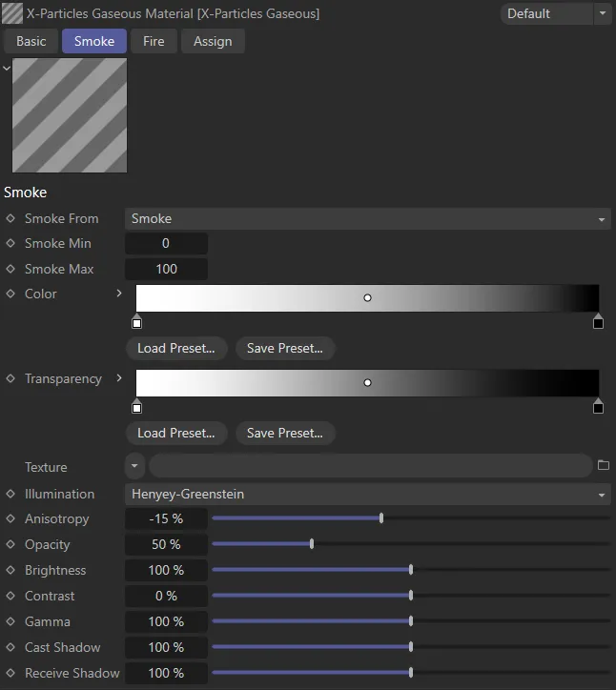Expand the Color gradient settings arrow
Screen dimensions: 616x690
[119, 294]
